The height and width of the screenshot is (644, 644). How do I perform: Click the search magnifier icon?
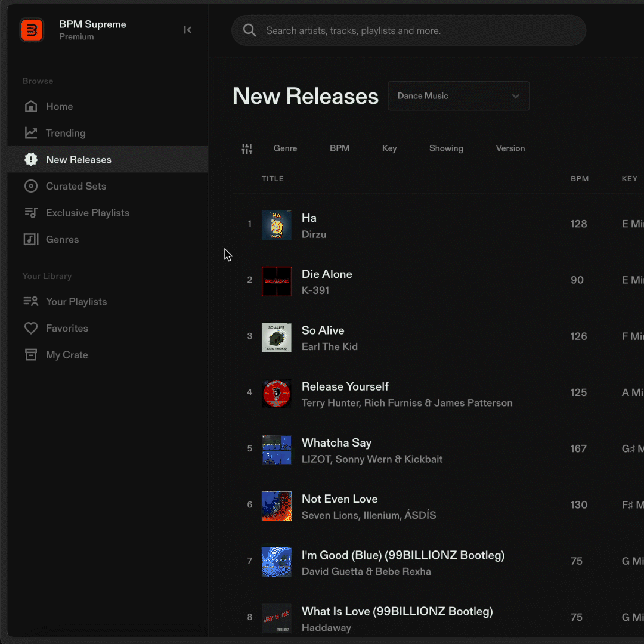(249, 30)
